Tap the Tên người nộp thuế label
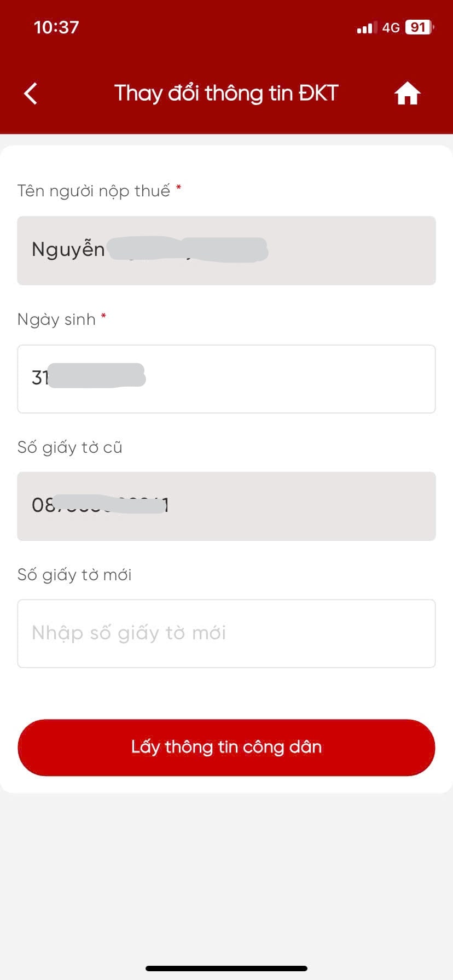 click(94, 191)
